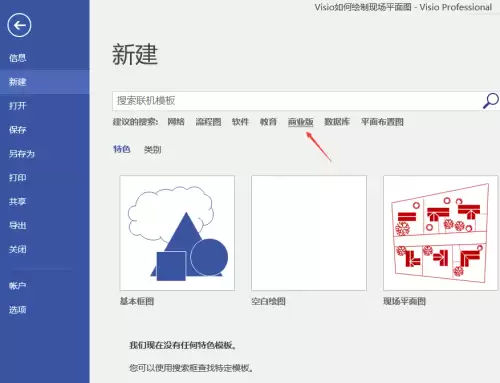
Task: Click the 您可以使用搜索框查找特定模板 message
Action: click(x=191, y=368)
